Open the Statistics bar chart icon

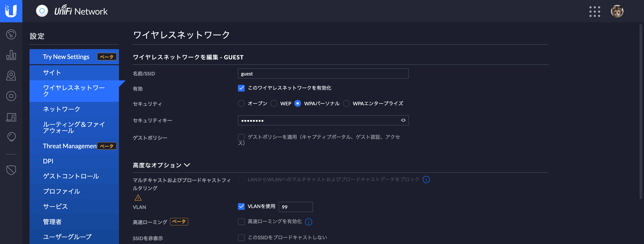click(11, 55)
